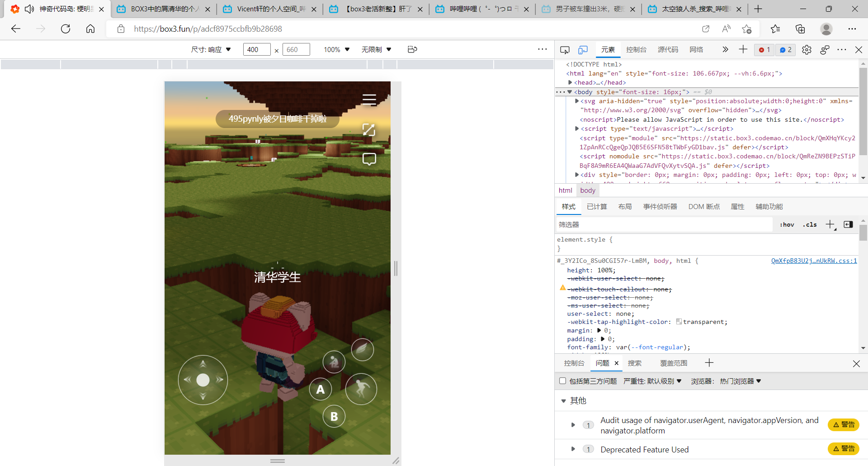868x466 pixels.
Task: Open the browser profile avatar
Action: pyautogui.click(x=826, y=29)
